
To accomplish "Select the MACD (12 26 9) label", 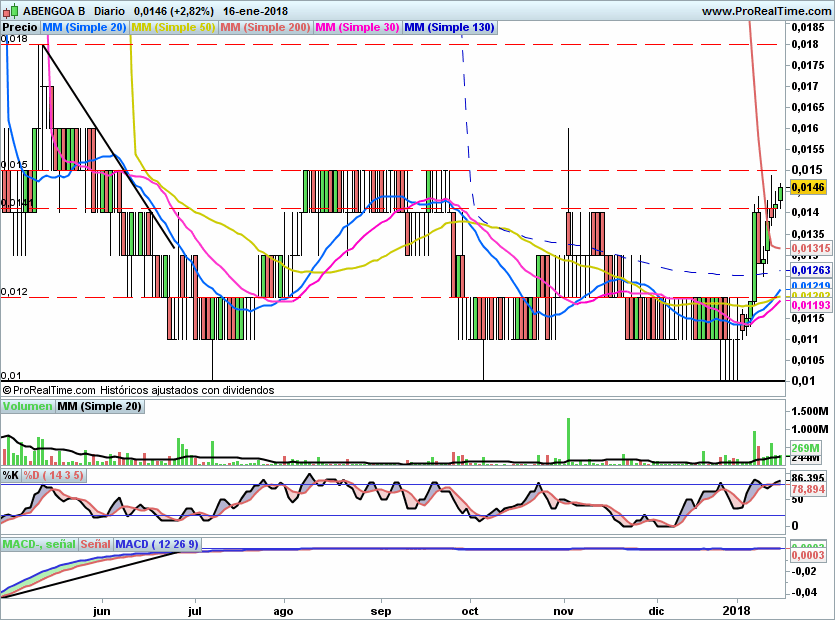I will 157,544.
